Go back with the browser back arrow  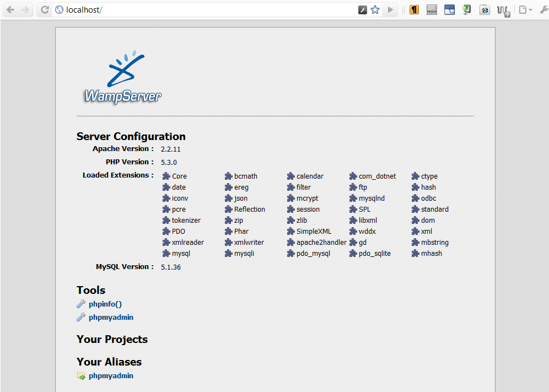click(x=10, y=10)
